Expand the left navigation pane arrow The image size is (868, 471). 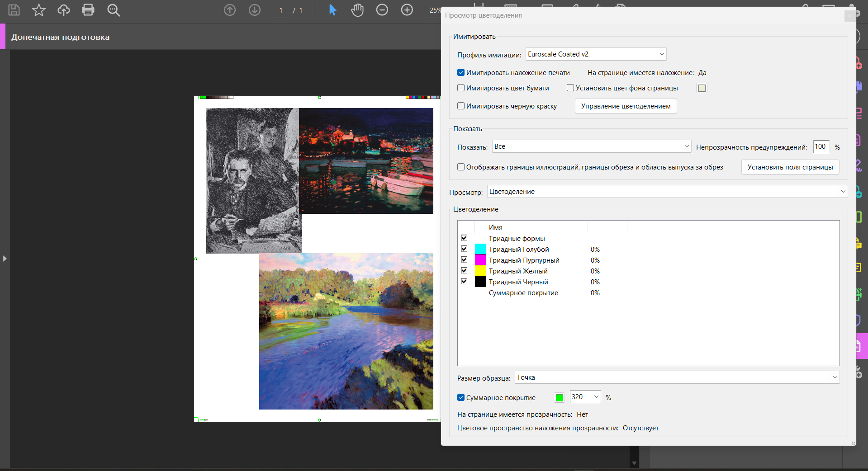click(x=5, y=259)
